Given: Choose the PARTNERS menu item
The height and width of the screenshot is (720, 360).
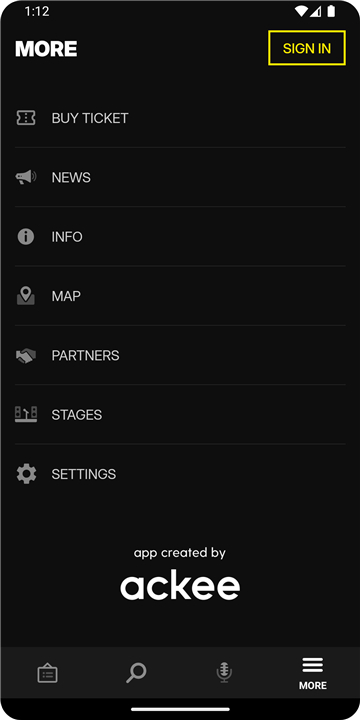Looking at the screenshot, I should click(x=180, y=355).
